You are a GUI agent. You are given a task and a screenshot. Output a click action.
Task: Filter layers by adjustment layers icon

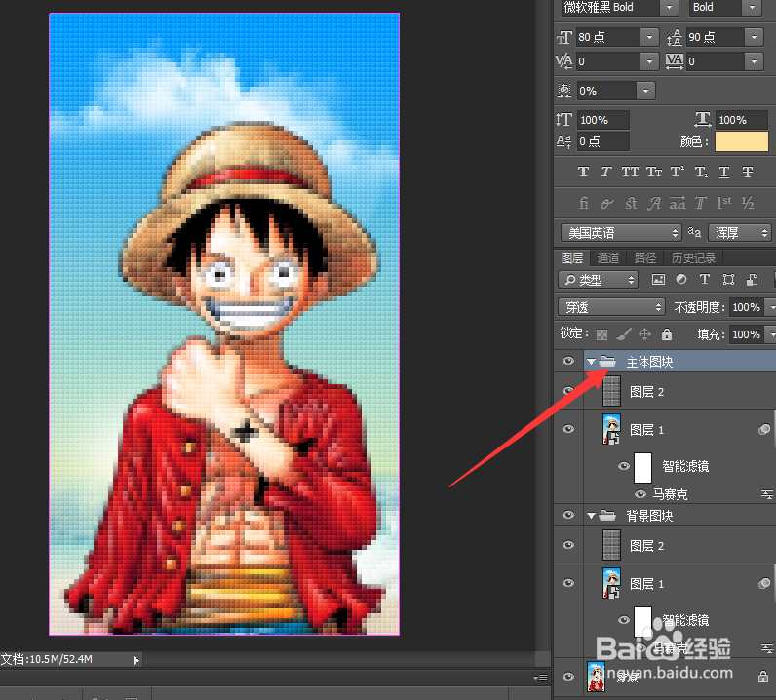click(x=681, y=279)
